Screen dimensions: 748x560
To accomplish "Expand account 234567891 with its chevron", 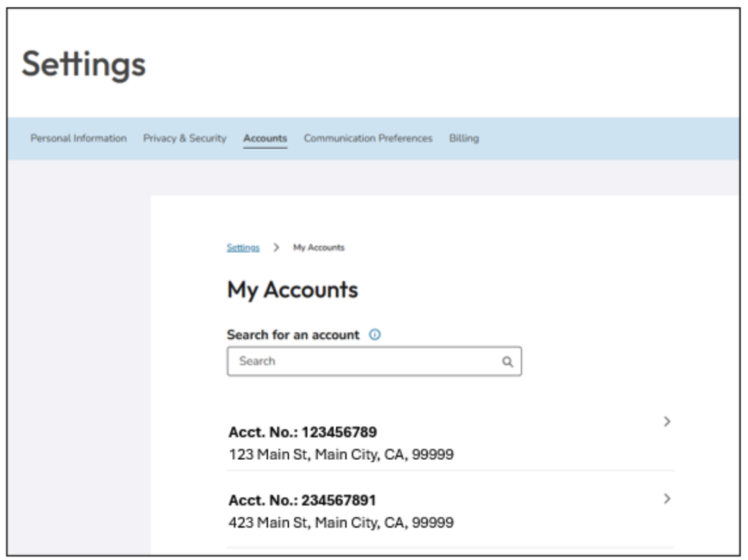I will coord(667,499).
